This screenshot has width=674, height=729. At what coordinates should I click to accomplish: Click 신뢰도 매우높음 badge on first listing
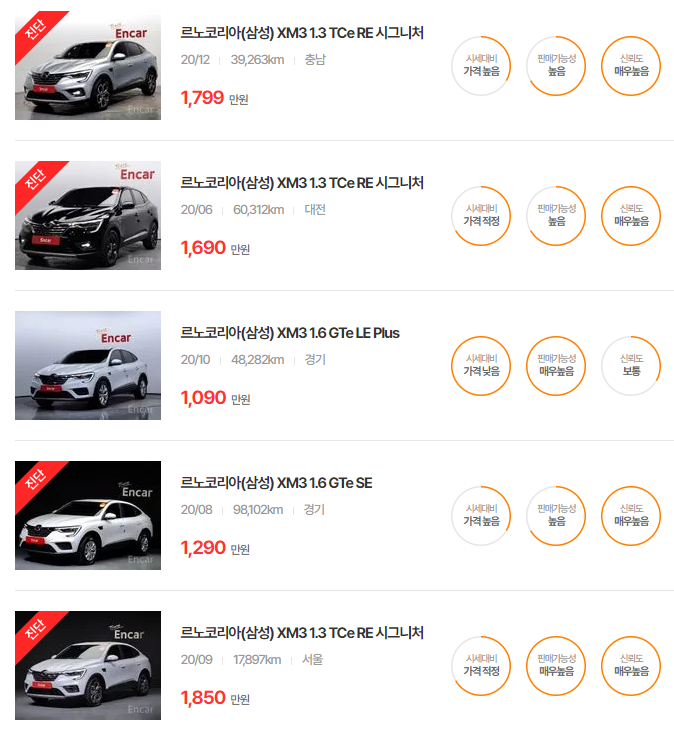[631, 66]
